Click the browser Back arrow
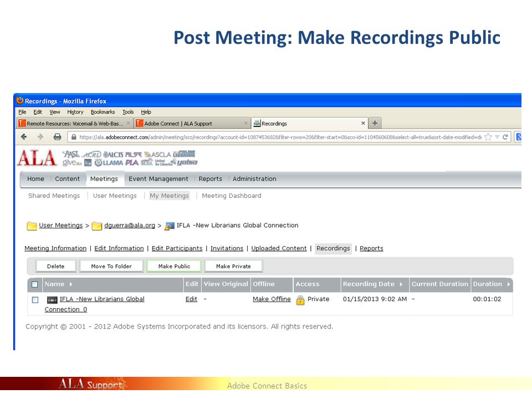Viewport: 532px width, 399px height. point(23,137)
